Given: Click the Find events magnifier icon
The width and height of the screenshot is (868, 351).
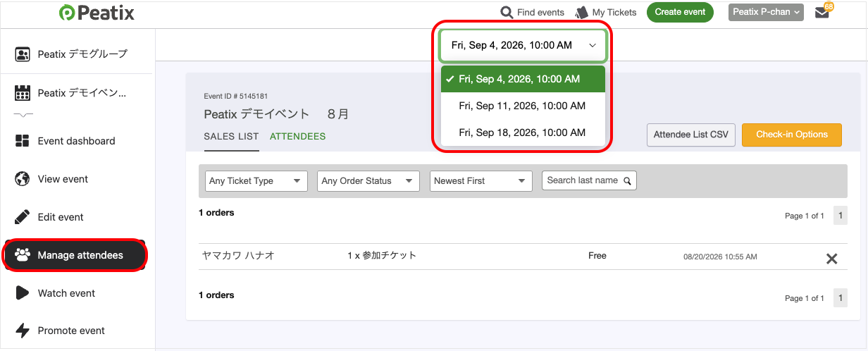Looking at the screenshot, I should point(507,13).
